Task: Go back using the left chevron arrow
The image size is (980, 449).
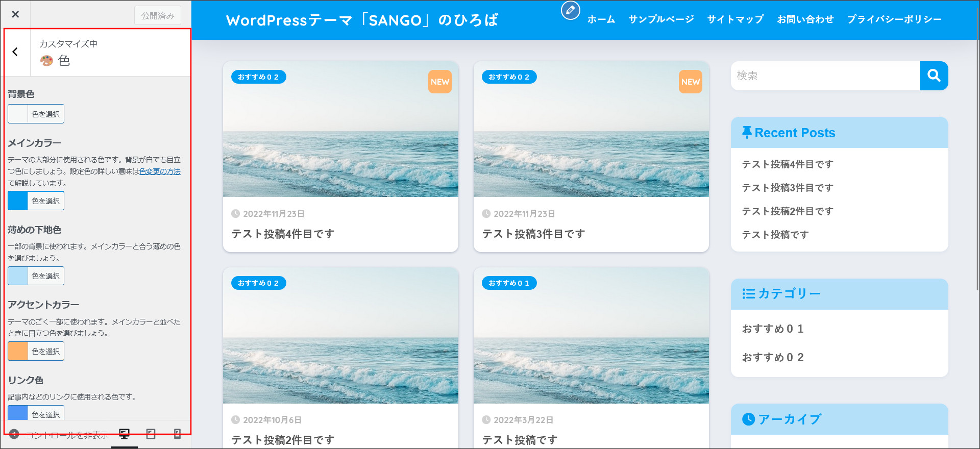Action: click(x=15, y=52)
